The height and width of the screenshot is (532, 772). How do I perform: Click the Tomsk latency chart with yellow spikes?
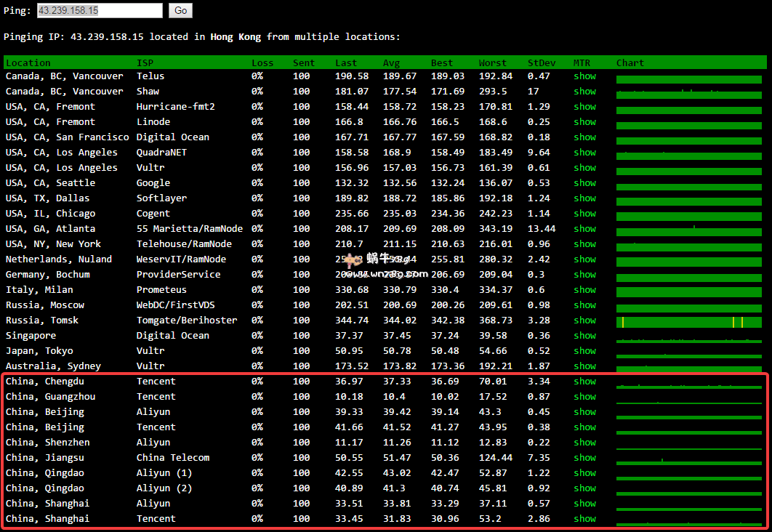click(688, 322)
